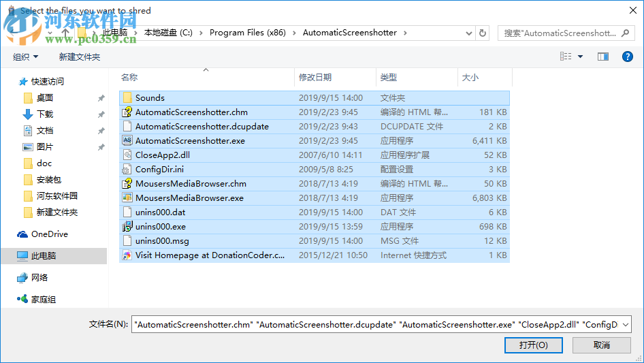Open the 新建文件夹 folder in sidebar
Screen dimensions: 644x363
[x=57, y=212]
